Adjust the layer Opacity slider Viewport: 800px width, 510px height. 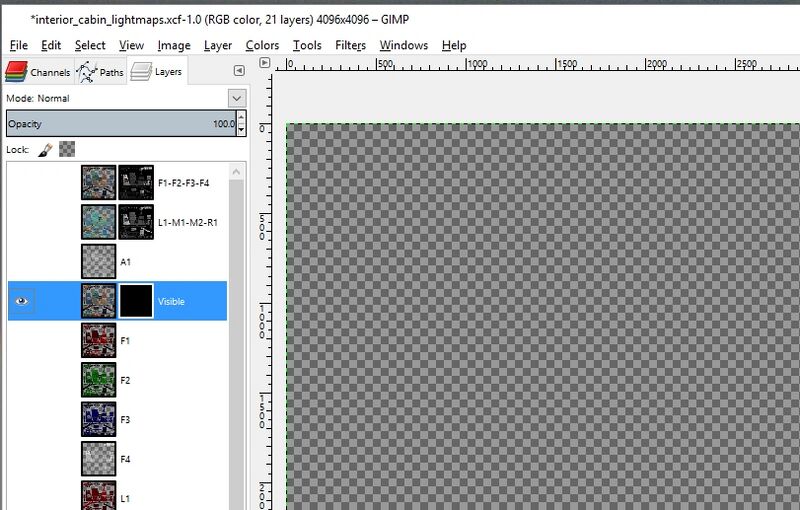coord(121,123)
